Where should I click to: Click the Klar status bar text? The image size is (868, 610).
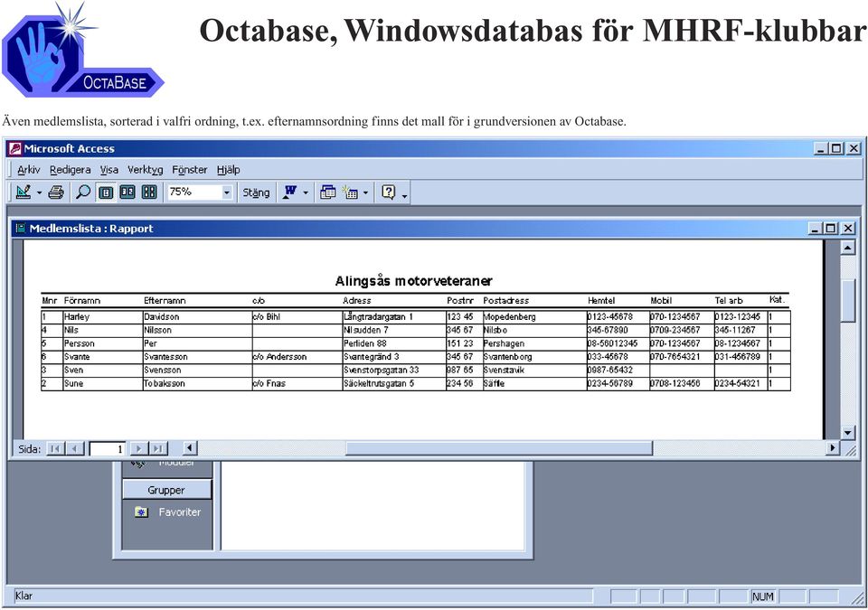click(x=24, y=596)
